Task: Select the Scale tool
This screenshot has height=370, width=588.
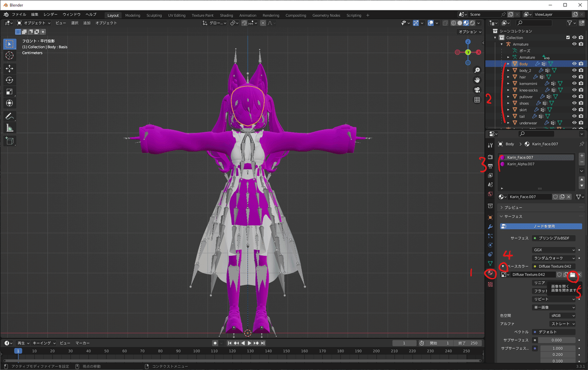Action: (x=9, y=92)
